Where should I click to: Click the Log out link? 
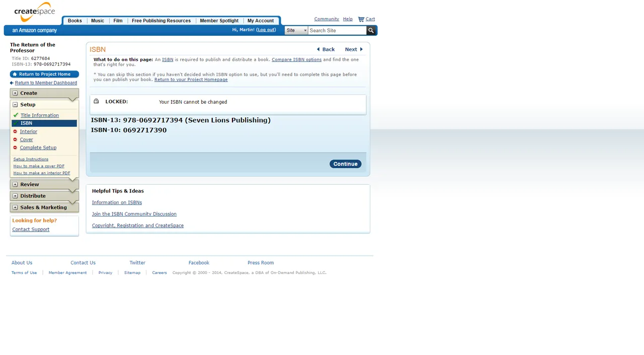[x=266, y=30]
